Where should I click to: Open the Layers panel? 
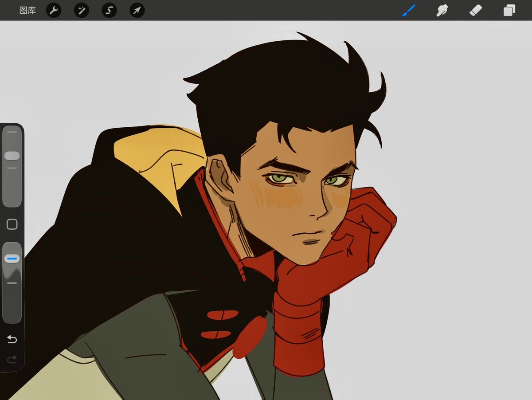509,10
